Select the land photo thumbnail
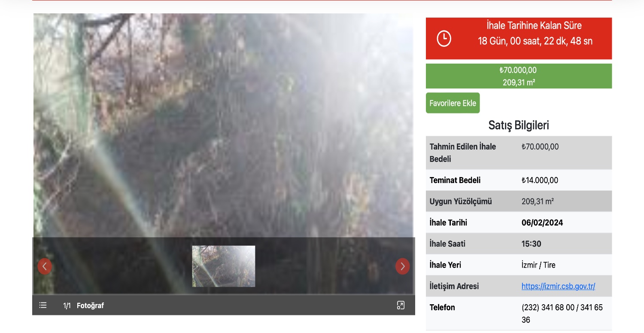Viewport: 644px width, 333px height. pyautogui.click(x=224, y=266)
